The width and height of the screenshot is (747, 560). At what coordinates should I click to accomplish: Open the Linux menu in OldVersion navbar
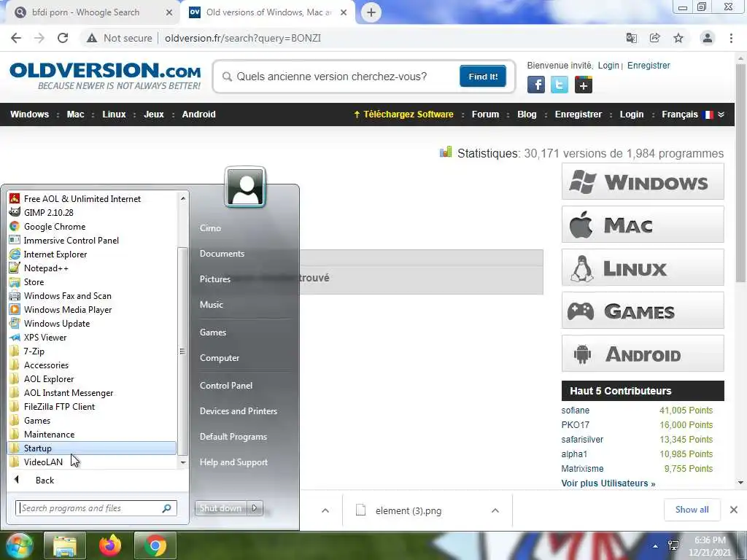point(114,114)
